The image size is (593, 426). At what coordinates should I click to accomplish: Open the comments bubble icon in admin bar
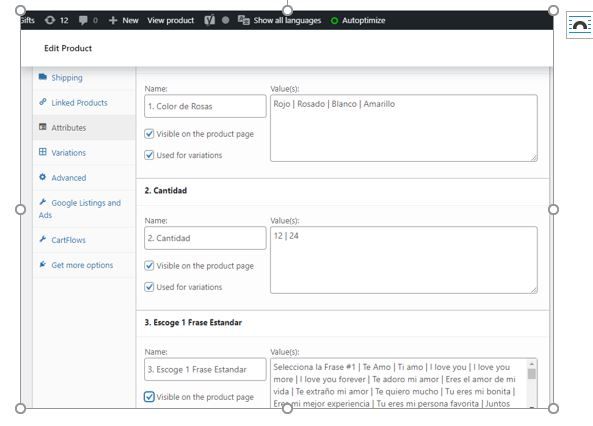pos(83,20)
